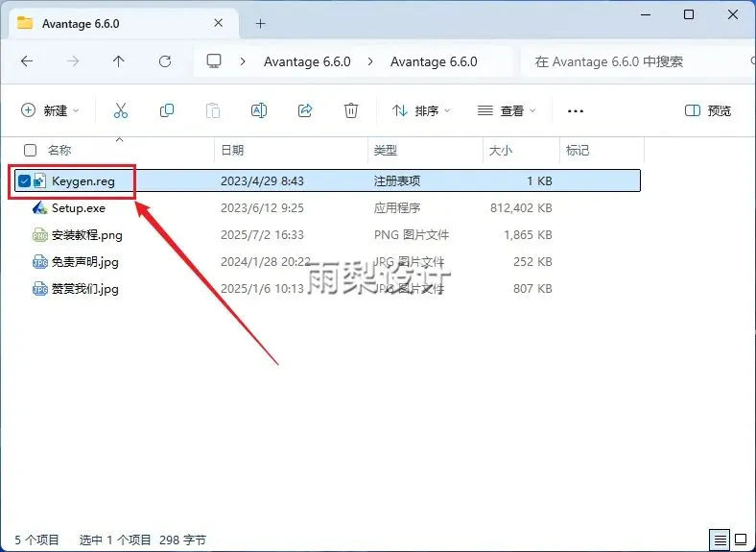Sort by 大小 column header
This screenshot has width=756, height=552.
tap(501, 150)
